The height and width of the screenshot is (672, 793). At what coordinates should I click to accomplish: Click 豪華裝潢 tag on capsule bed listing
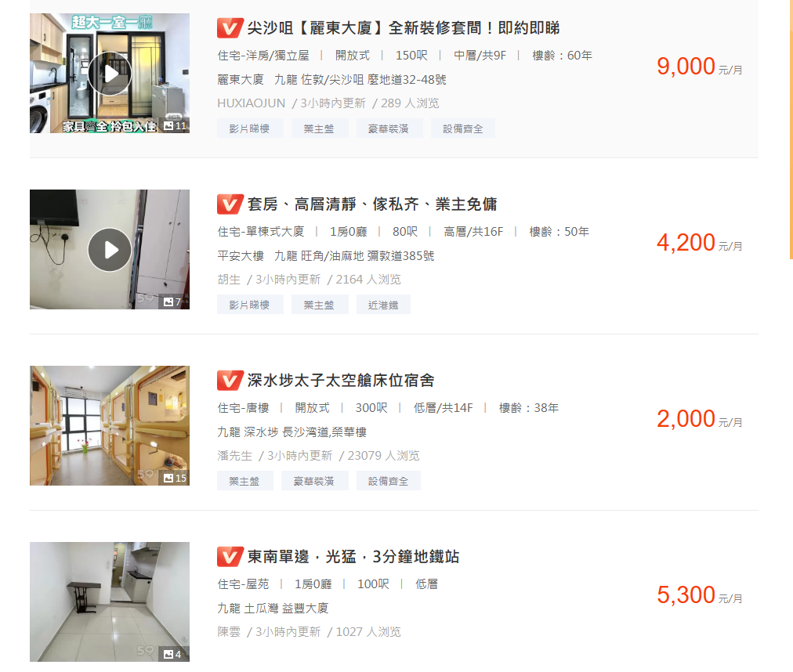coord(314,481)
